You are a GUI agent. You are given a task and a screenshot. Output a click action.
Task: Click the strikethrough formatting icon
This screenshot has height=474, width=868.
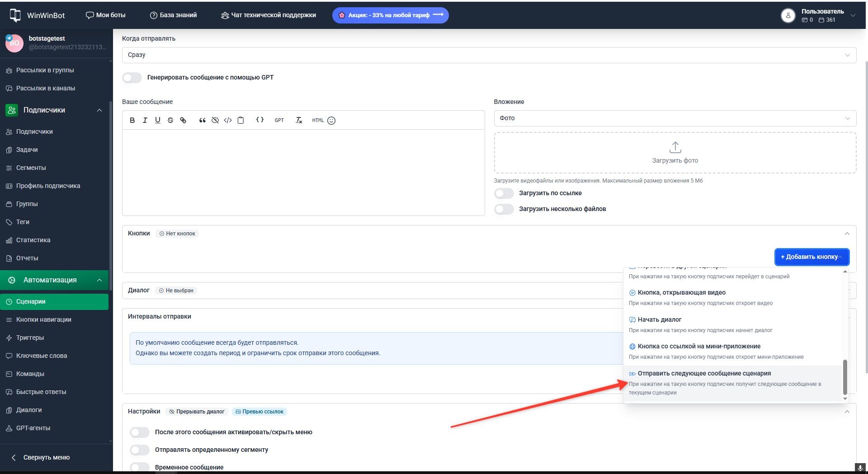coord(170,120)
